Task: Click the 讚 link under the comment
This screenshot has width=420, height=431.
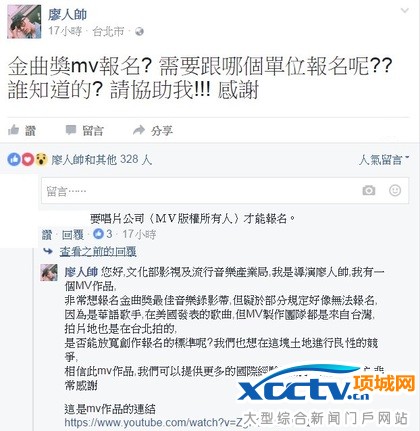Action: 47,235
